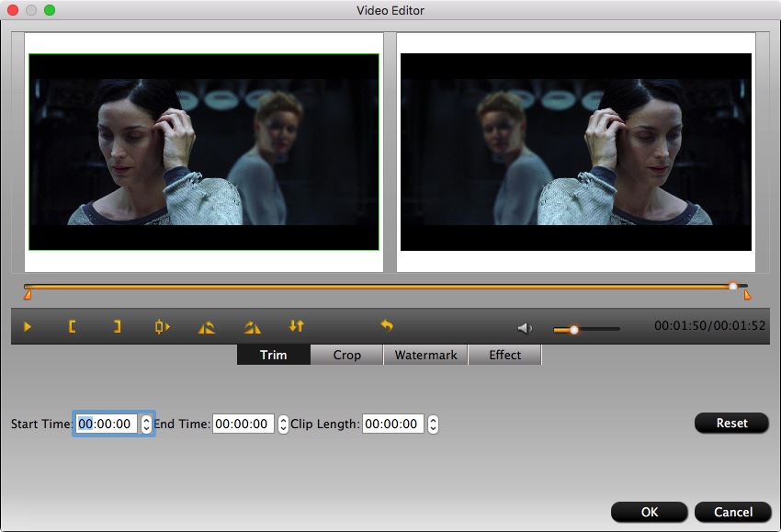Set trim start with left bracket icon
The height and width of the screenshot is (532, 781).
click(x=72, y=326)
